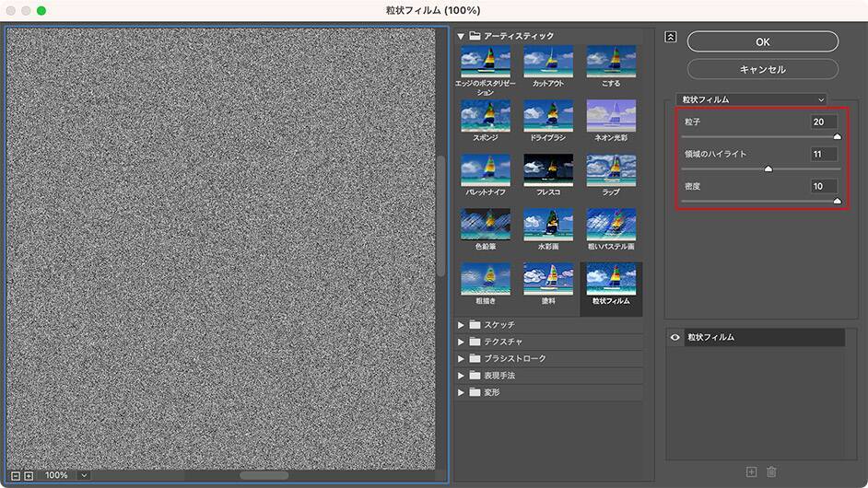Click the new effect layer icon
The width and height of the screenshot is (868, 488).
tap(751, 472)
